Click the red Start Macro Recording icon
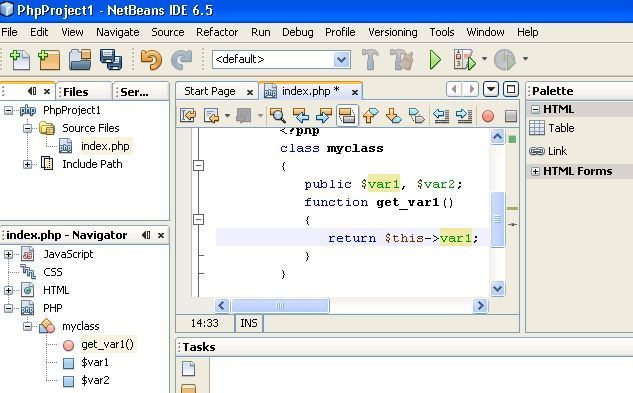The width and height of the screenshot is (633, 393). pyautogui.click(x=488, y=116)
